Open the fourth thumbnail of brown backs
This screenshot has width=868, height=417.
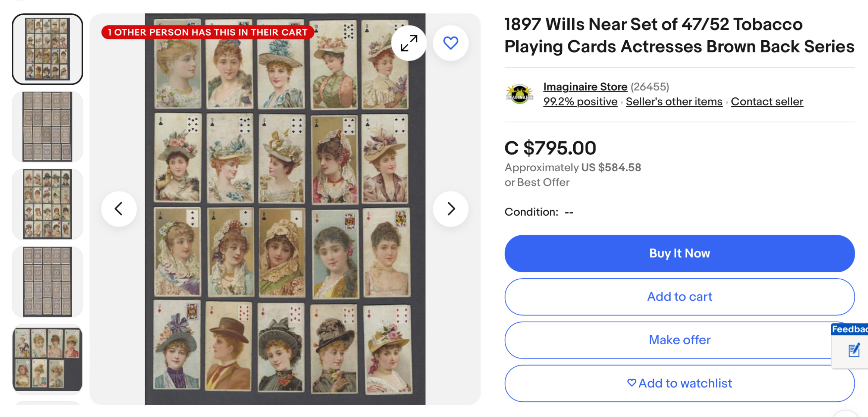(47, 282)
